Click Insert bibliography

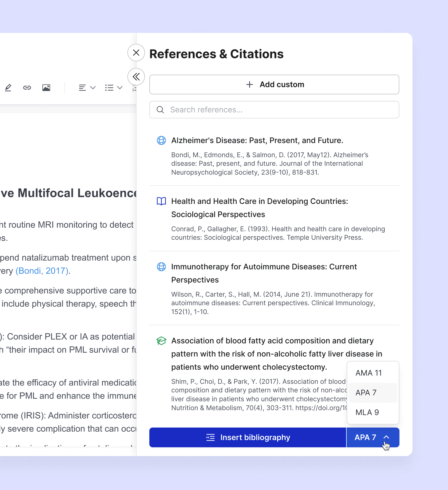[248, 437]
